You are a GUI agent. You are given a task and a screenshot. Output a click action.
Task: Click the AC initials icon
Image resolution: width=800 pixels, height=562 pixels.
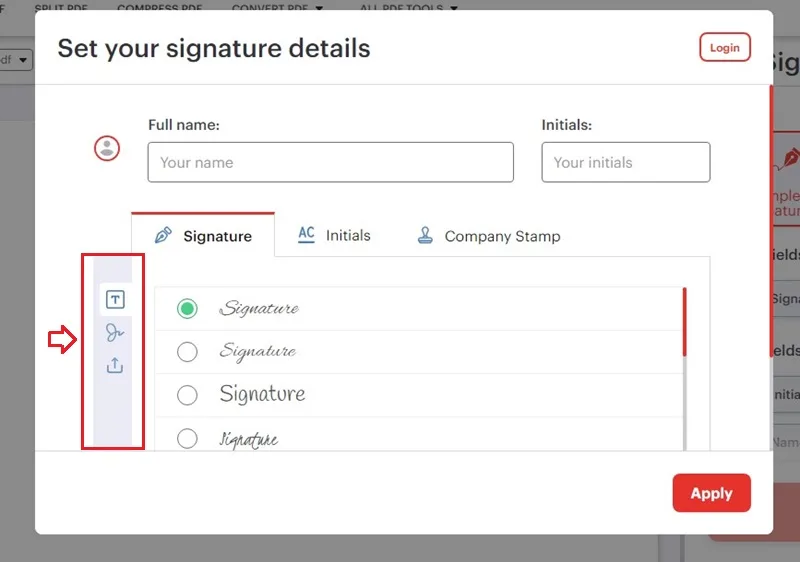tap(306, 235)
